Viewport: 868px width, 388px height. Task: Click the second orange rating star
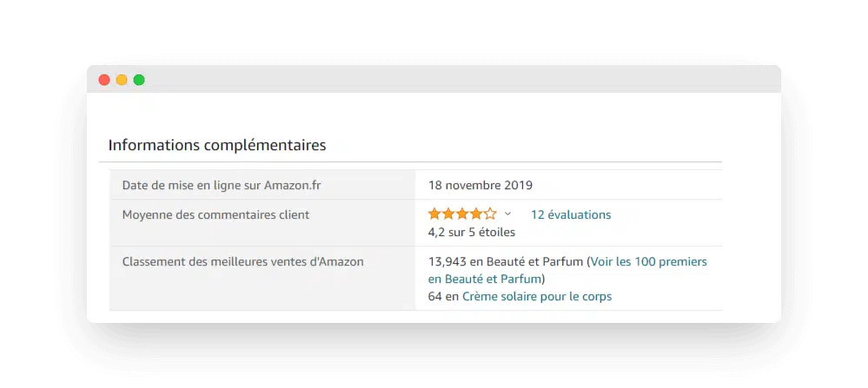[x=448, y=214]
